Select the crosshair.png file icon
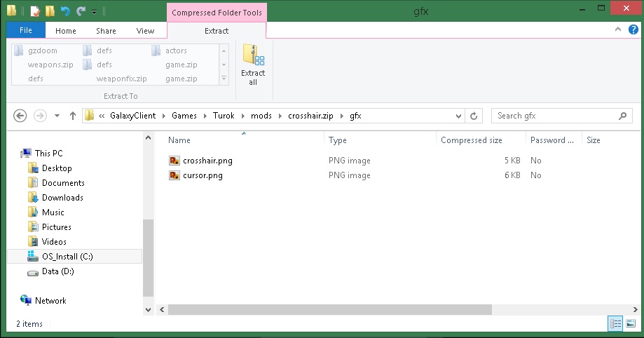Viewport: 644px width, 338px height. pos(174,161)
